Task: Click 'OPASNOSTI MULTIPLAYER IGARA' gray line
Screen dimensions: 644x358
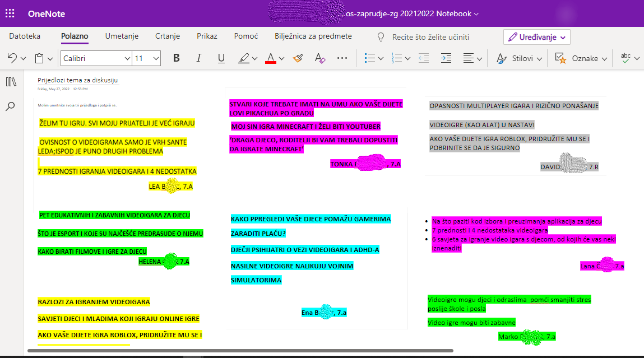Action: 514,106
